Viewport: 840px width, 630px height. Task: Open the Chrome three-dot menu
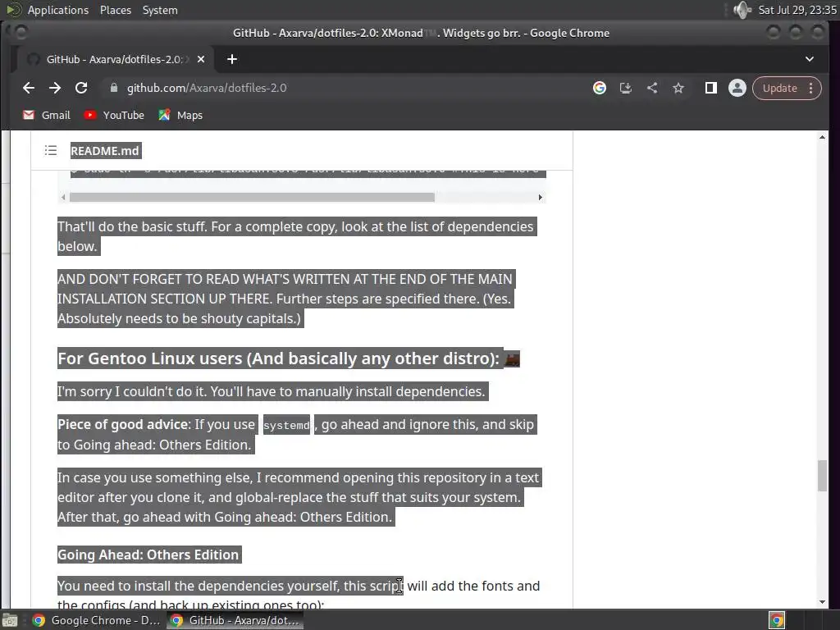point(811,88)
